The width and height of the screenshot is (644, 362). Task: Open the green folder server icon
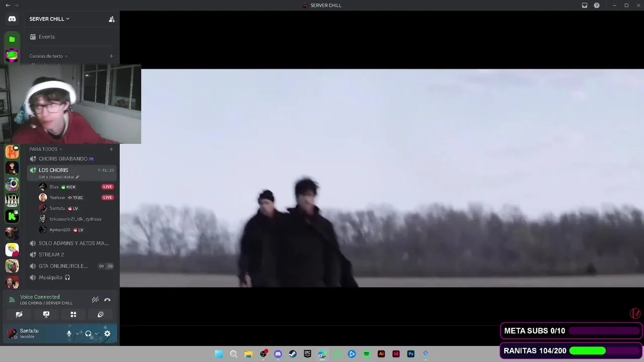tap(12, 39)
